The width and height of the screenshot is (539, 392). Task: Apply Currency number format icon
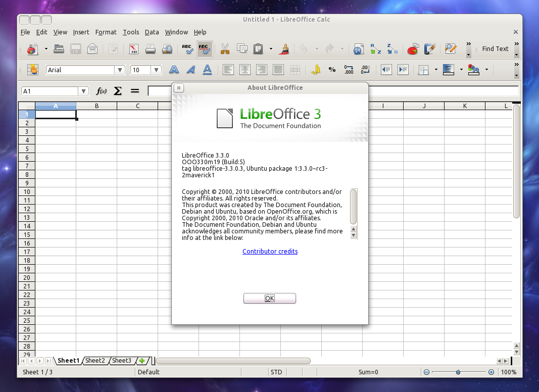coord(316,70)
